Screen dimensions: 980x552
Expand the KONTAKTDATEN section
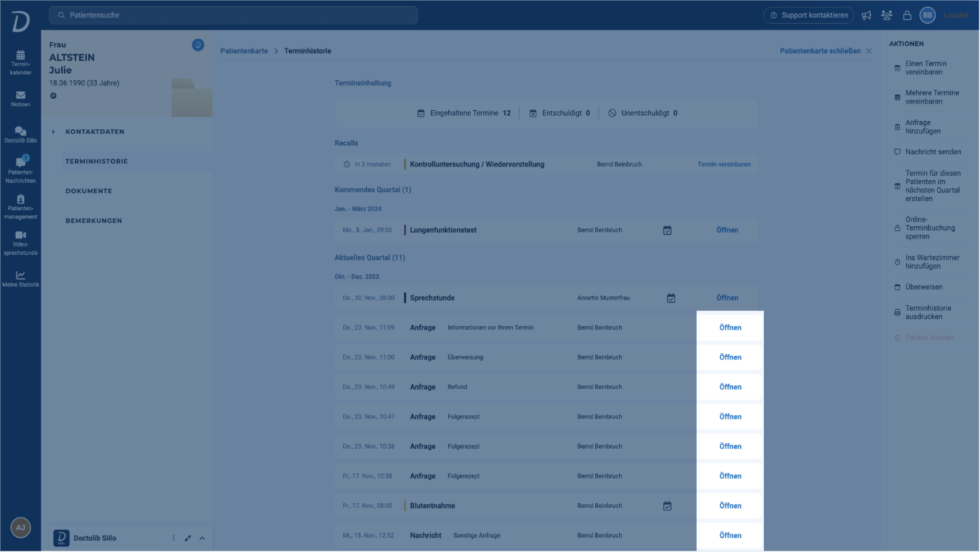click(94, 132)
